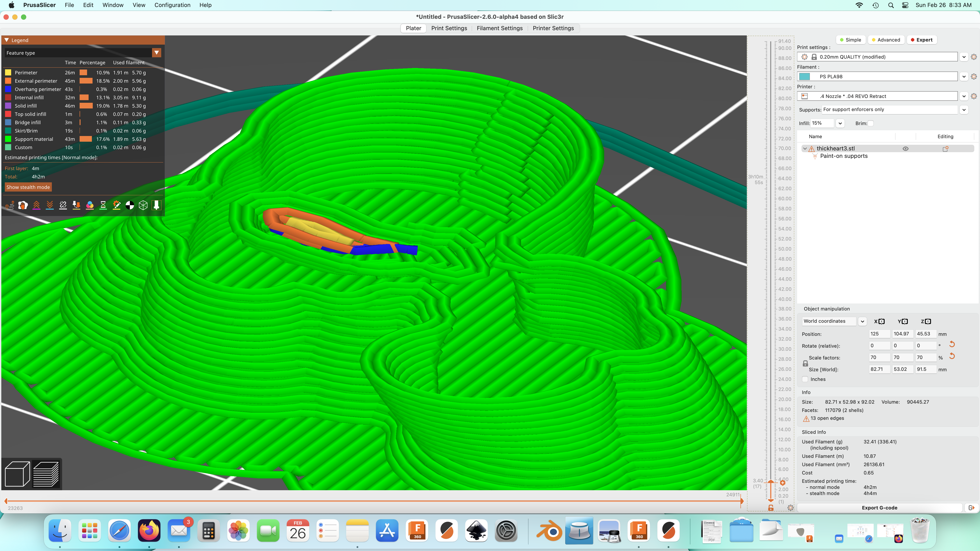980x551 pixels.
Task: Reset scale with orange arrow icon
Action: tap(952, 356)
